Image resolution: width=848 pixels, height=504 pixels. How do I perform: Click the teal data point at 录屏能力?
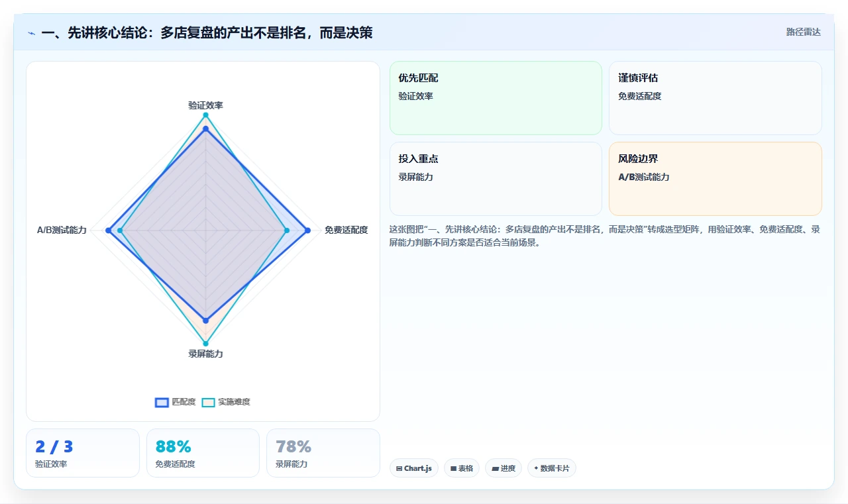coord(205,343)
